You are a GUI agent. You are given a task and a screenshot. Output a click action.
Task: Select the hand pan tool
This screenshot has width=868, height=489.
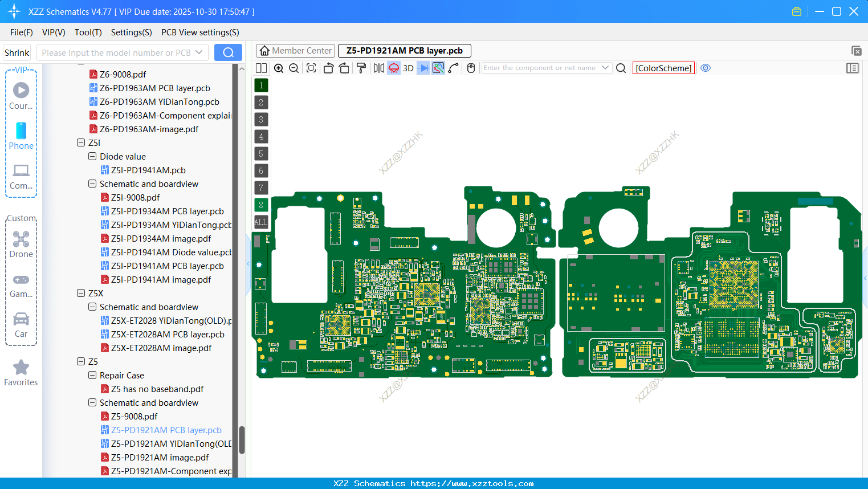point(470,68)
